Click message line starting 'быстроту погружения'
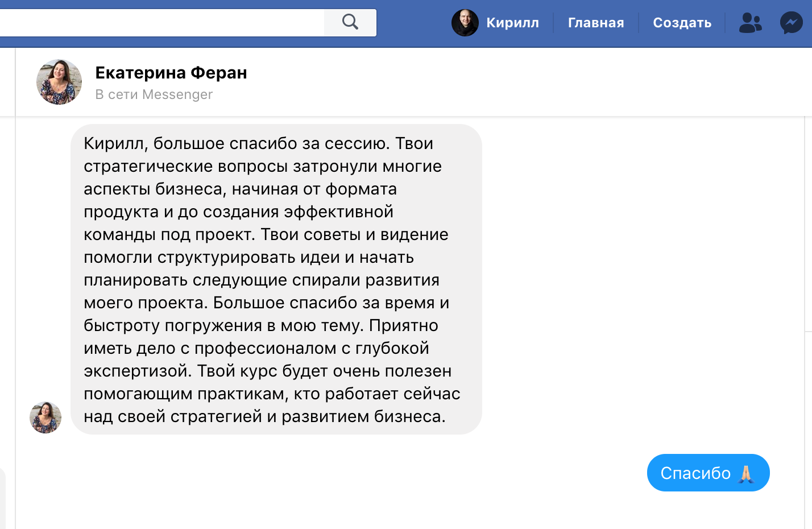 (x=261, y=325)
